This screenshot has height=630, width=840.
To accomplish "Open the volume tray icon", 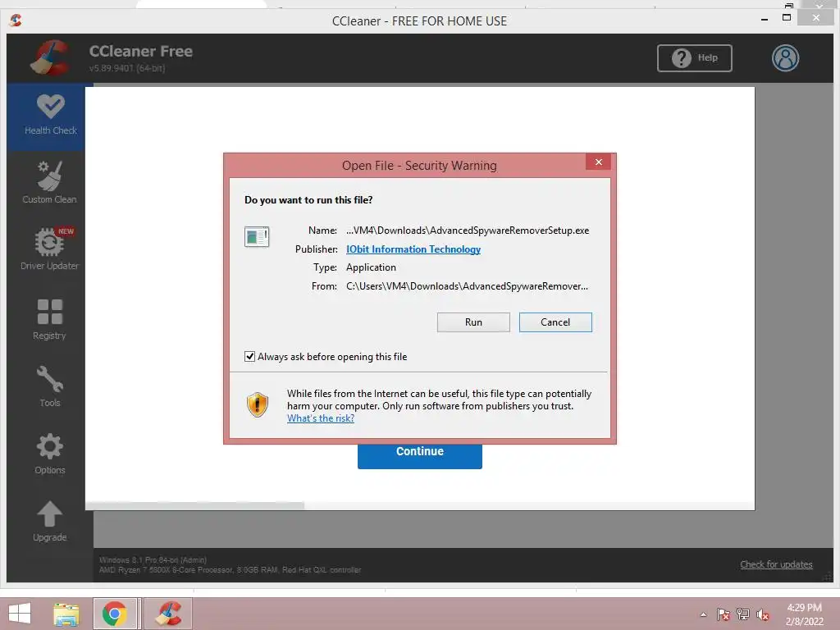I will 762,614.
